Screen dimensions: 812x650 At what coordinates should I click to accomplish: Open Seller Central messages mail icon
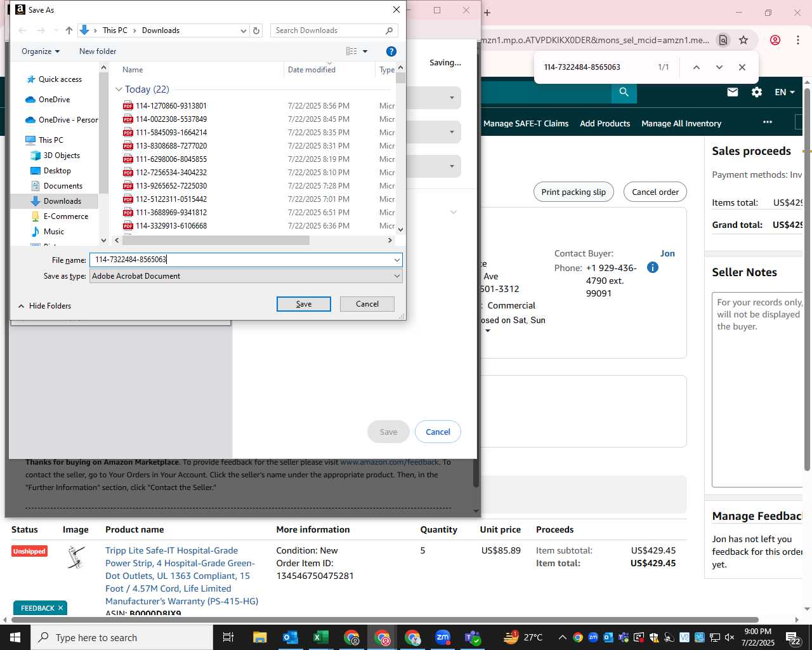(x=733, y=92)
